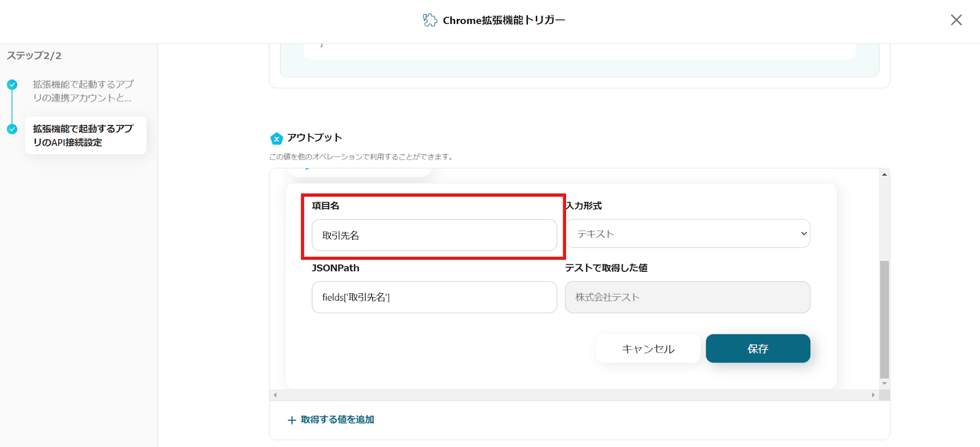Click the 保存 button
This screenshot has width=980, height=447.
pos(758,348)
